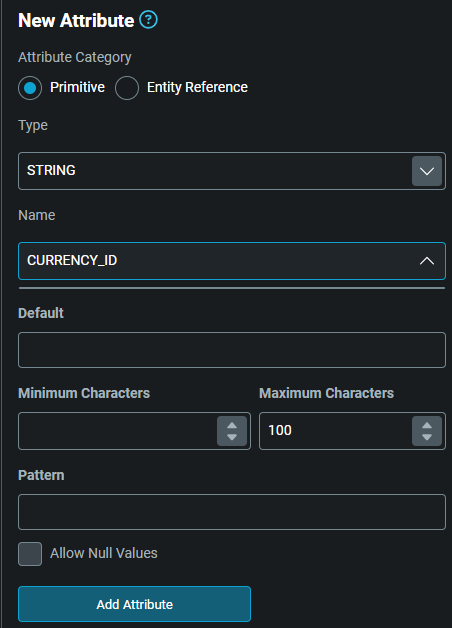This screenshot has height=628, width=452.
Task: Increase Minimum Characters with up arrow
Action: click(x=232, y=425)
